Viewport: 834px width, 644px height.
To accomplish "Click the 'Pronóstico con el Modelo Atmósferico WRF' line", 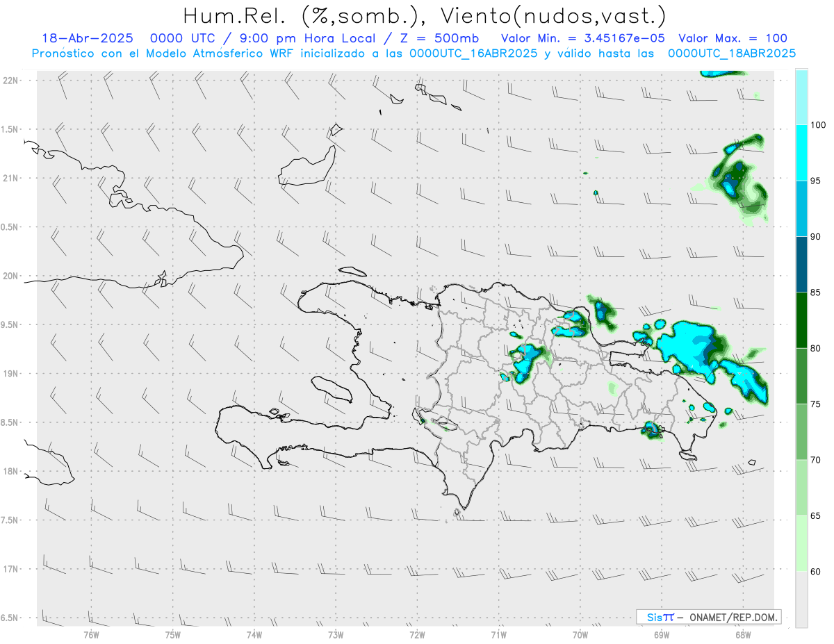I will (414, 53).
